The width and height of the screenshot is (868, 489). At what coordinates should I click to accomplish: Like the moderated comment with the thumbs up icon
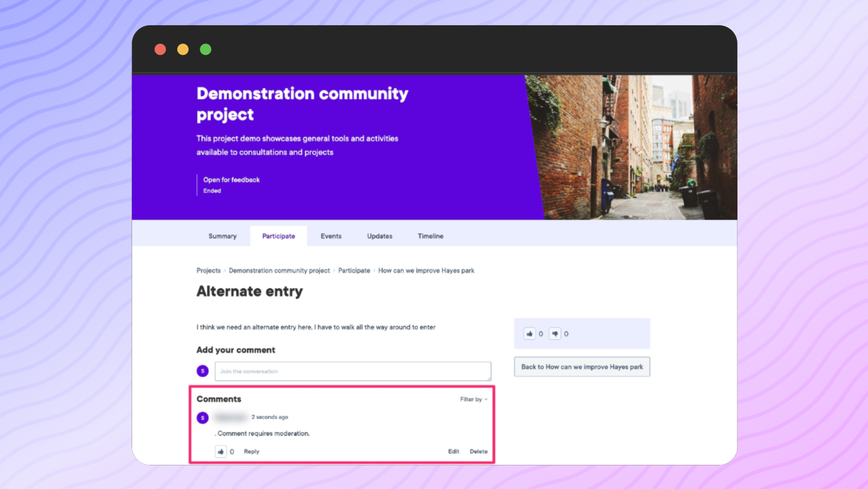point(221,451)
